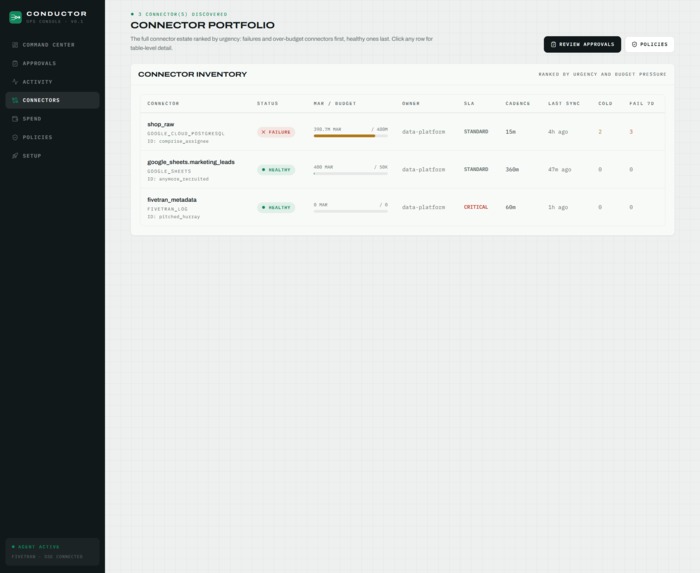Screen dimensions: 700x573
Task: Open the fivetran_metadata connector row
Action: 402,208
